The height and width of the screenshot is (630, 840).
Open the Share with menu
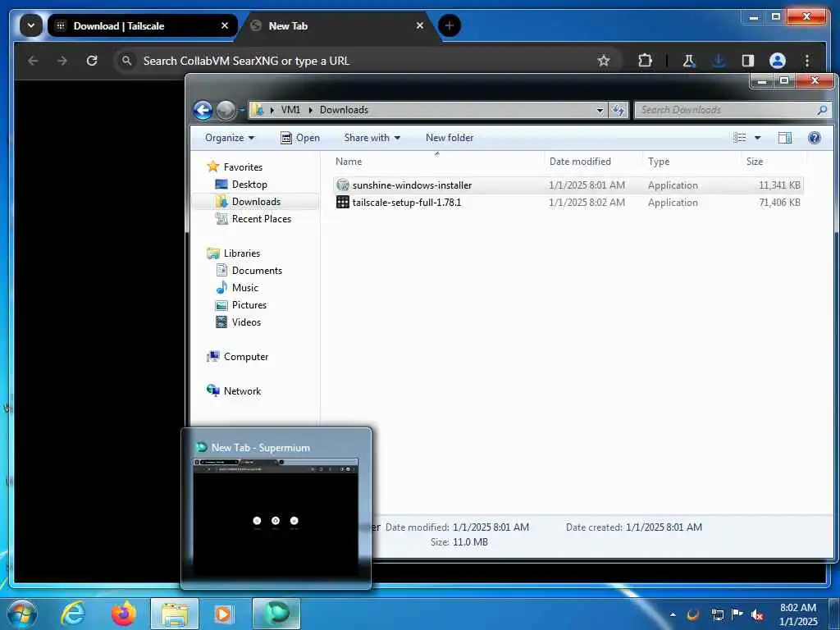pos(372,138)
